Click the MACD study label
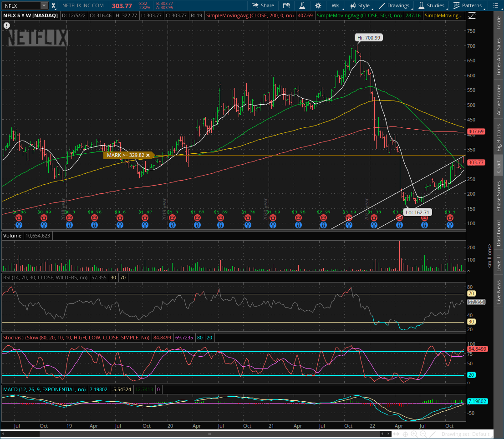504x439 pixels. click(x=44, y=389)
